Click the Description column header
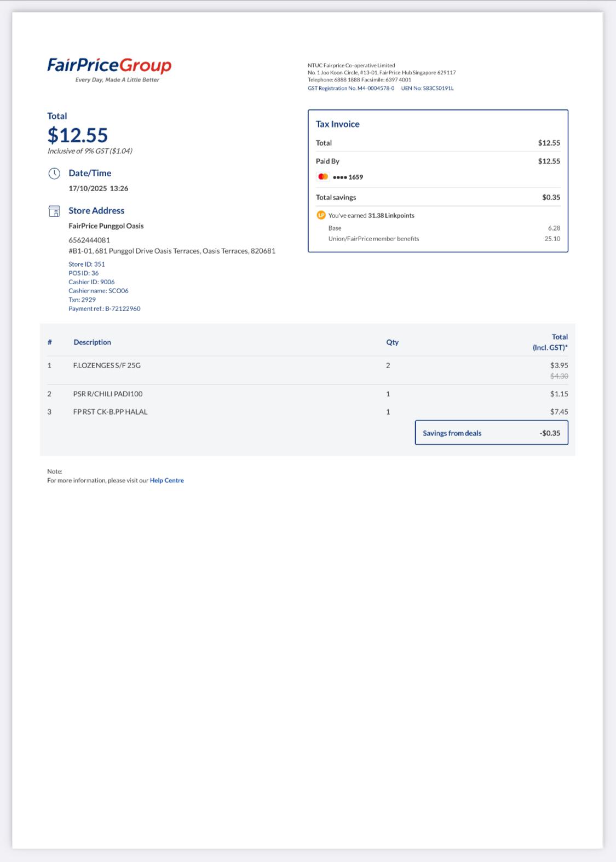 click(93, 342)
